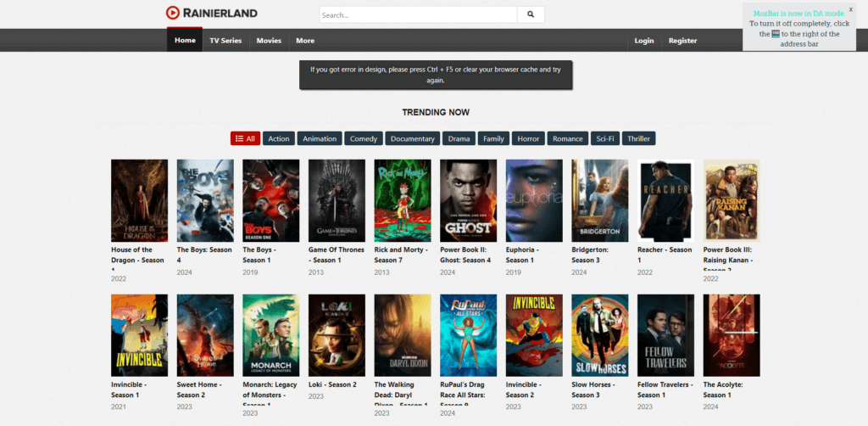Click the Rainierland logo icon
The width and height of the screenshot is (868, 426).
click(x=173, y=13)
